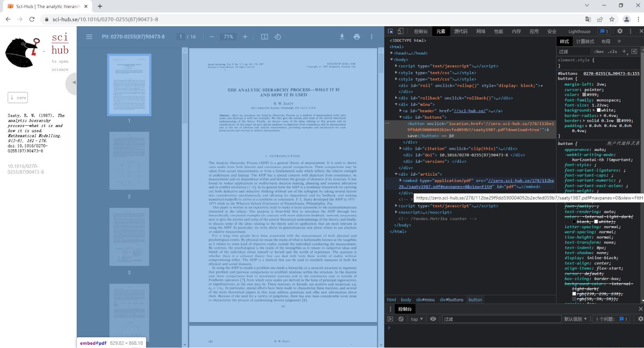The width and height of the screenshot is (644, 348).
Task: Switch to the 性能 tab
Action: (498, 31)
